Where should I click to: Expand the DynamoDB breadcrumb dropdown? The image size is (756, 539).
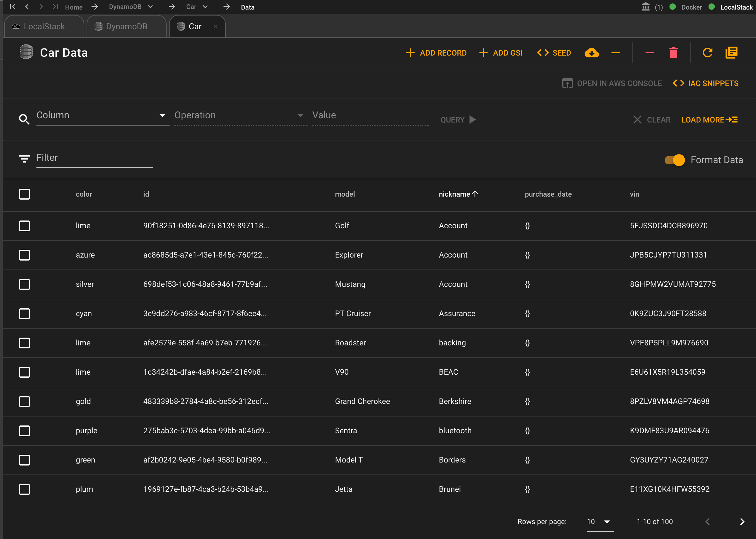150,7
